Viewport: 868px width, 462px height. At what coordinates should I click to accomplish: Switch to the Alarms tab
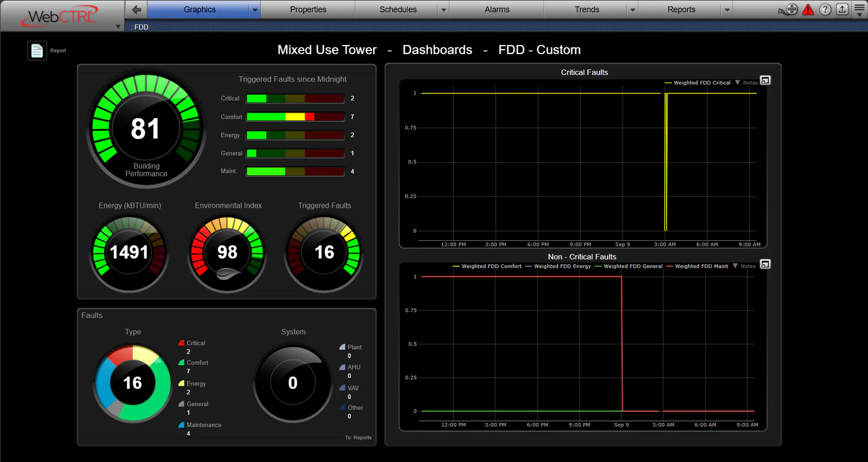(x=497, y=10)
